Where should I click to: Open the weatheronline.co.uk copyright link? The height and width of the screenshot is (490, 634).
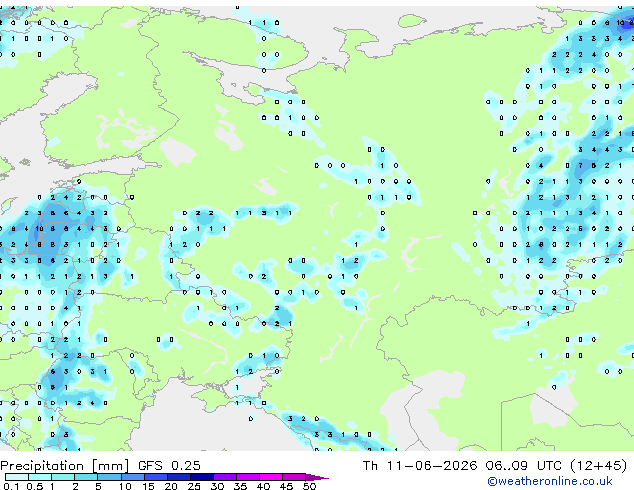coord(550,481)
